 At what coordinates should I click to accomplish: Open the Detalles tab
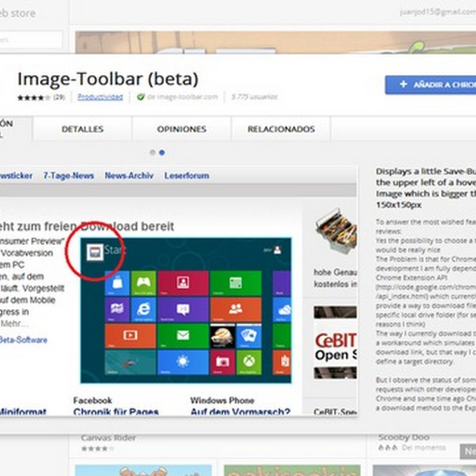pyautogui.click(x=82, y=129)
